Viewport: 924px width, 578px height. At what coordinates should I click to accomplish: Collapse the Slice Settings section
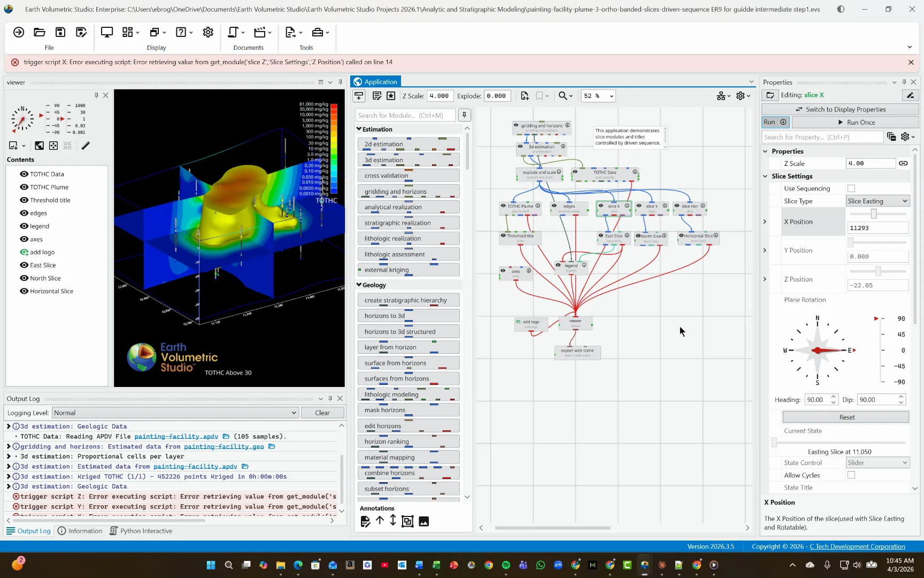765,176
